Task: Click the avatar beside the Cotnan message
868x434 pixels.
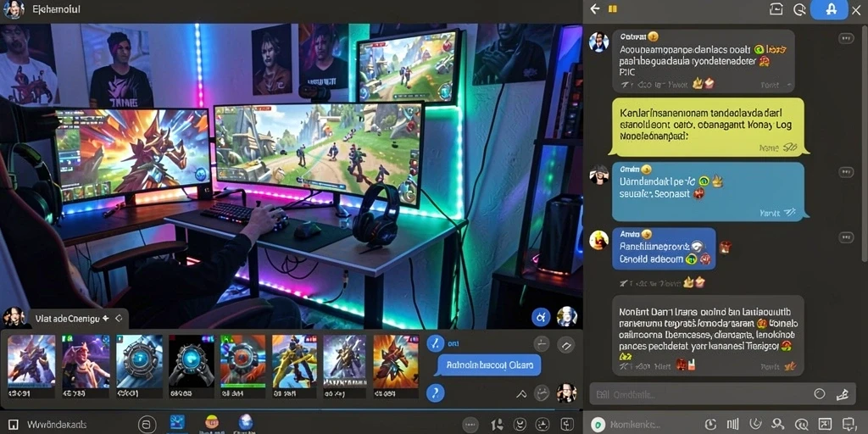Action: pos(598,42)
